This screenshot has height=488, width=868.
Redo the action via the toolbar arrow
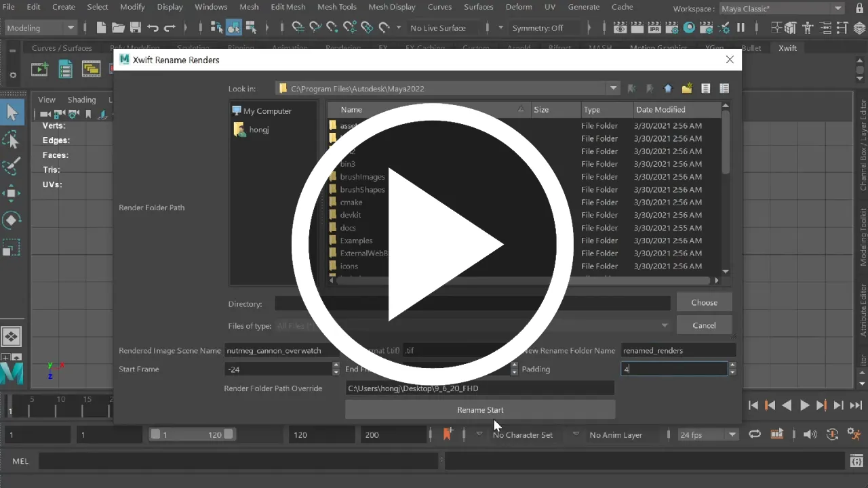[x=170, y=28]
